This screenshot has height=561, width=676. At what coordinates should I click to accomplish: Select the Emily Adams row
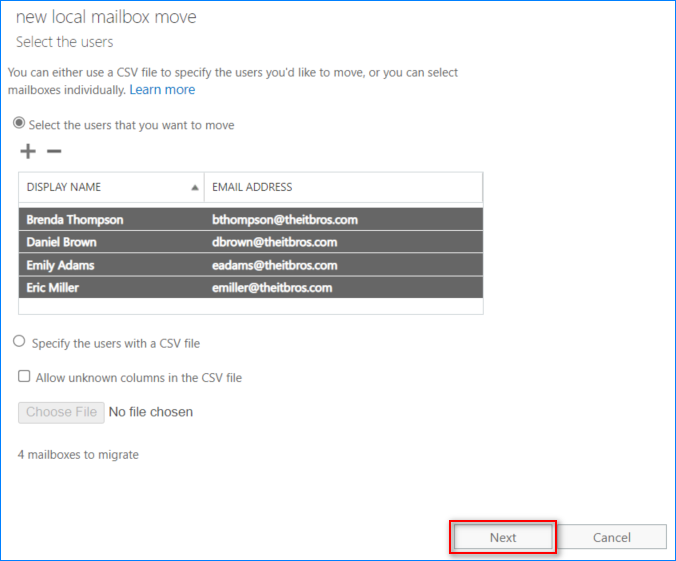click(x=251, y=265)
